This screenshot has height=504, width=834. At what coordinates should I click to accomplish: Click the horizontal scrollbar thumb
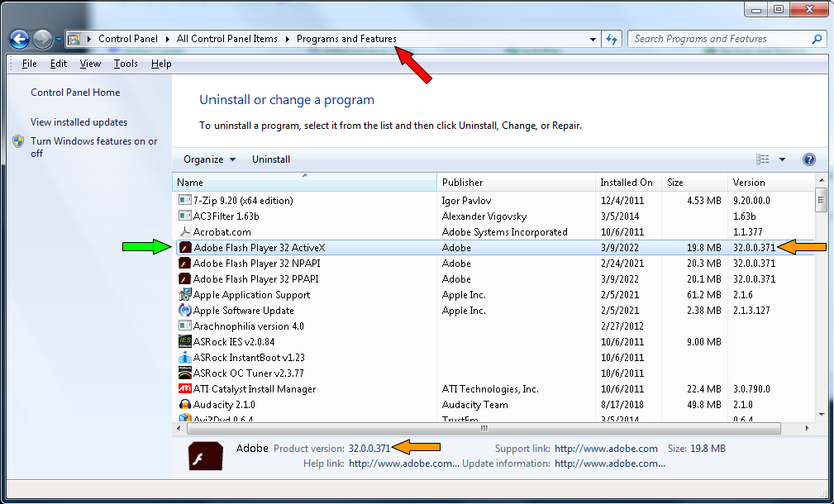tap(483, 428)
